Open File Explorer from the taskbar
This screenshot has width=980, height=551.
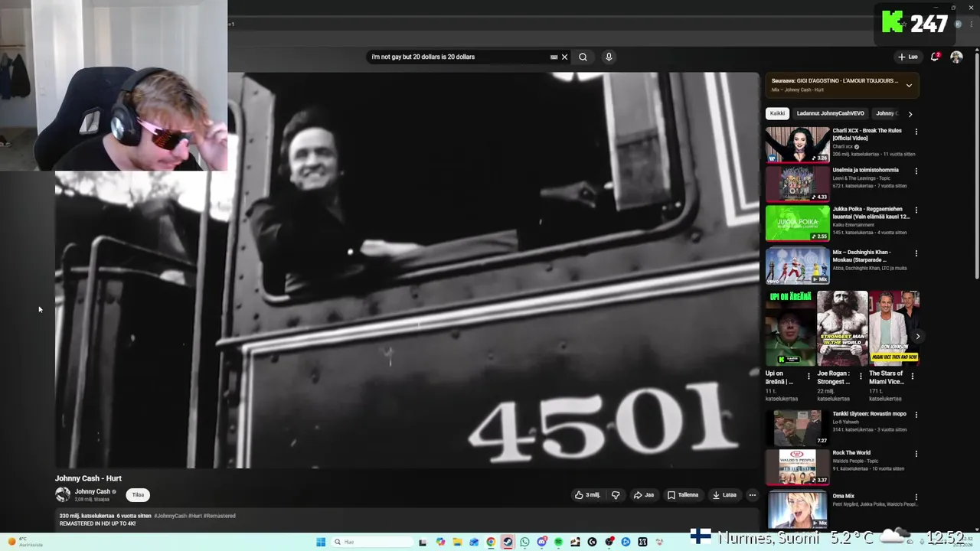pos(457,542)
